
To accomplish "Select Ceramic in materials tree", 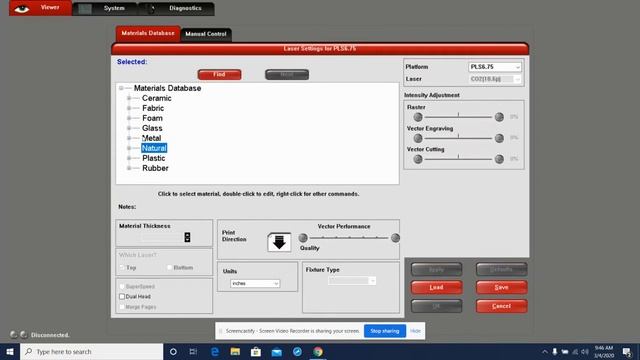I will [157, 98].
